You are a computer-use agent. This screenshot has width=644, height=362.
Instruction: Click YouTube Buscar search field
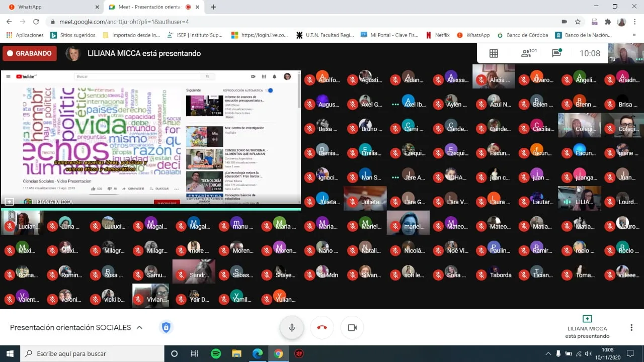coord(138,76)
